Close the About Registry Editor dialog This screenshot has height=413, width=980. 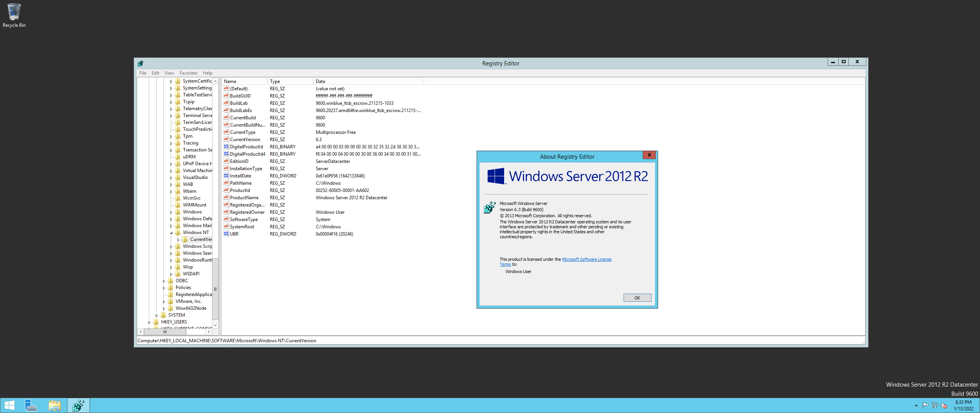coord(649,155)
